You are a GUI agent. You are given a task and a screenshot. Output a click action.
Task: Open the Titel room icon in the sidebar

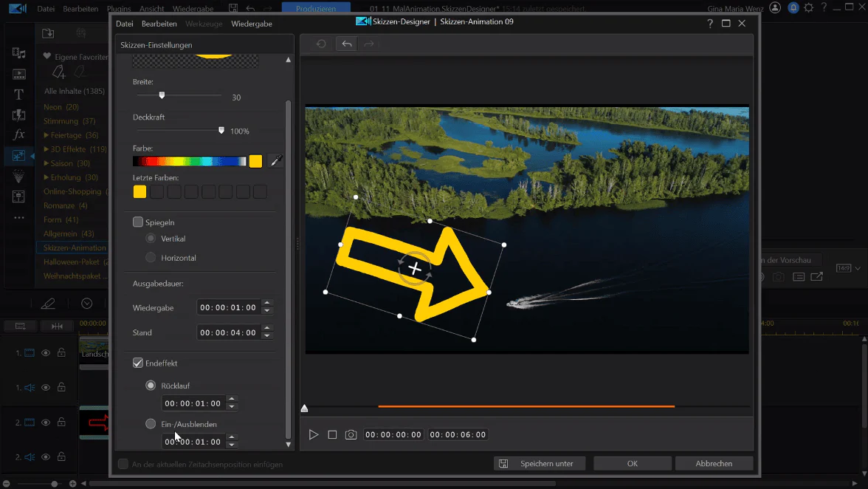click(x=18, y=95)
